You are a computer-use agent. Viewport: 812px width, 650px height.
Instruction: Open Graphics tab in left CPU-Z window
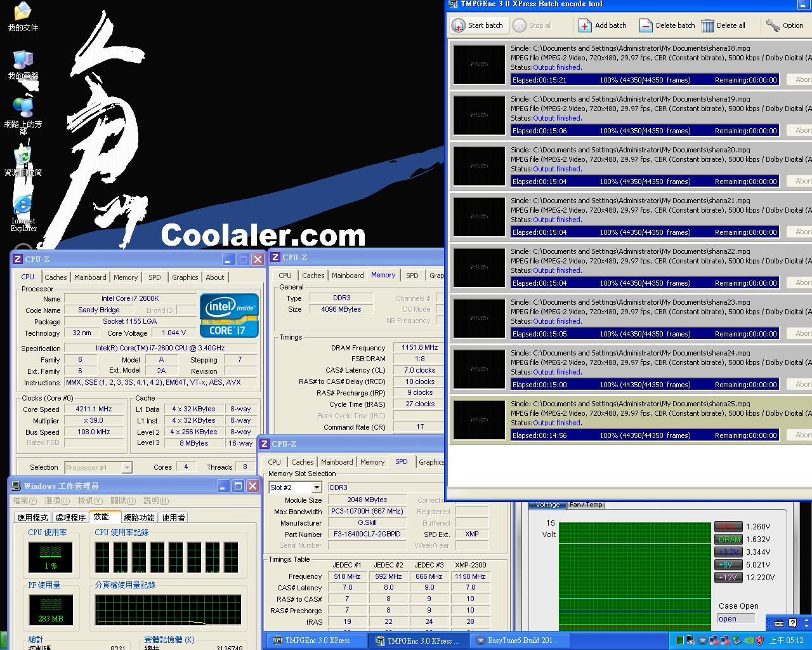coord(185,277)
